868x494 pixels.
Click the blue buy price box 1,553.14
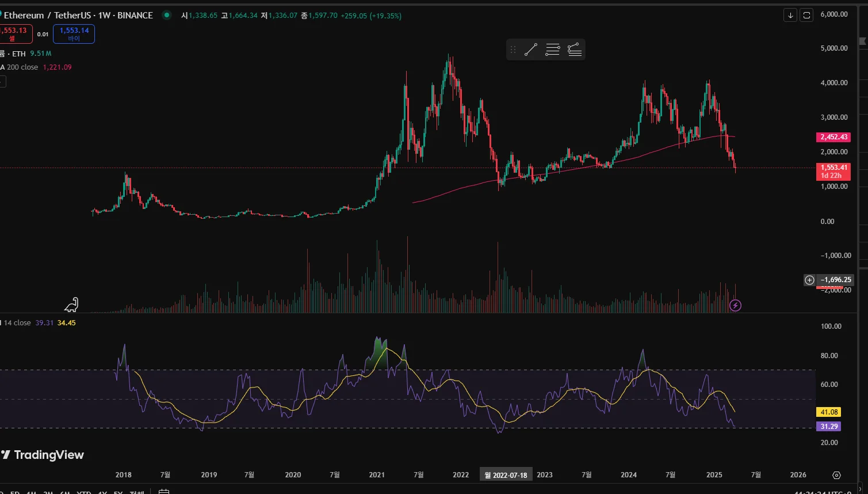pos(74,34)
